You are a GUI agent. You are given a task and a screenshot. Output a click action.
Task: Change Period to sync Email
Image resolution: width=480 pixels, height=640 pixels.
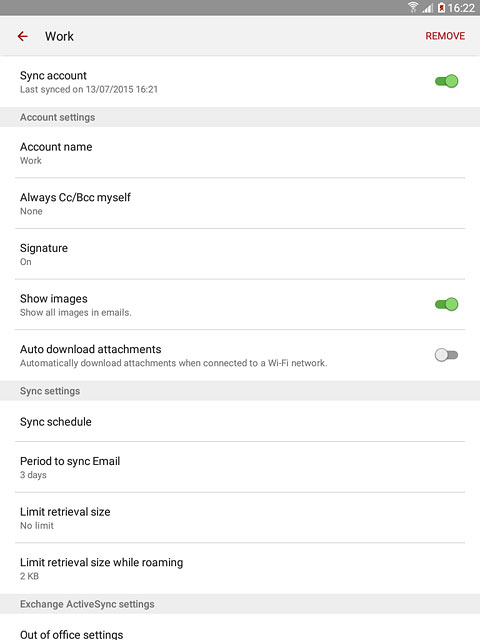point(240,467)
